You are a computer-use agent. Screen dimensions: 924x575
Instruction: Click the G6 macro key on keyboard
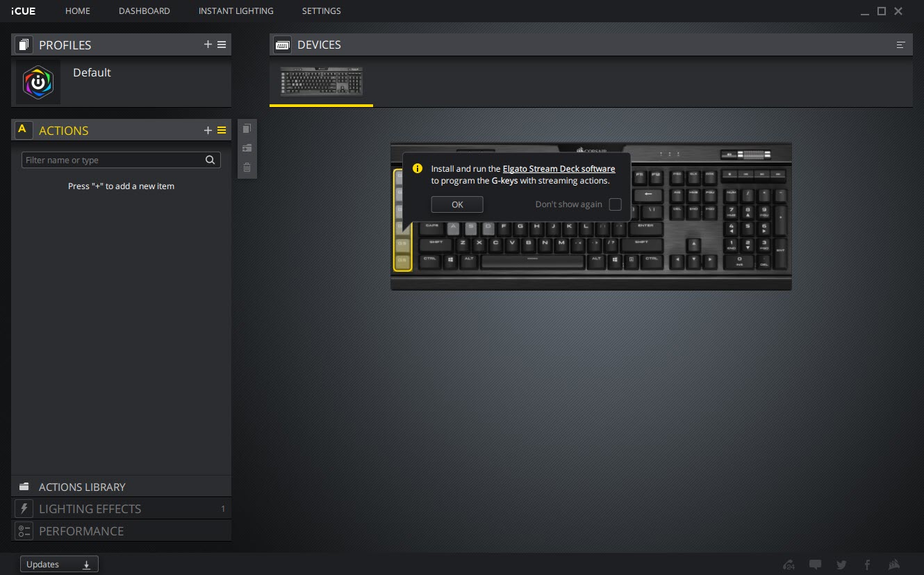click(402, 261)
